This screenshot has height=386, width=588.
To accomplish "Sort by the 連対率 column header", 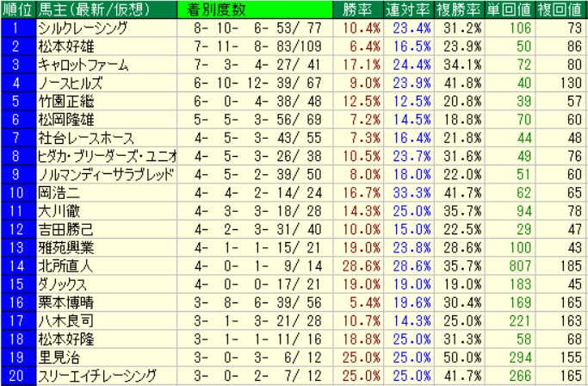I will pos(408,9).
